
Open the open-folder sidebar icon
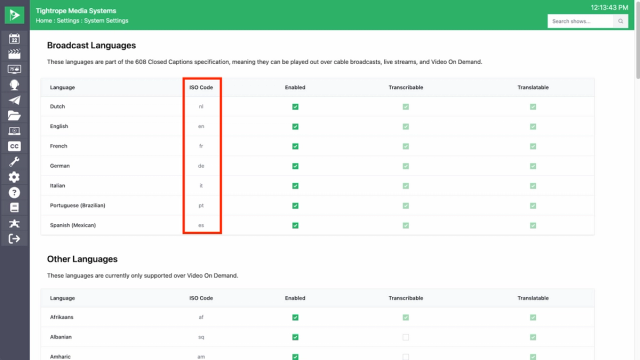14,116
